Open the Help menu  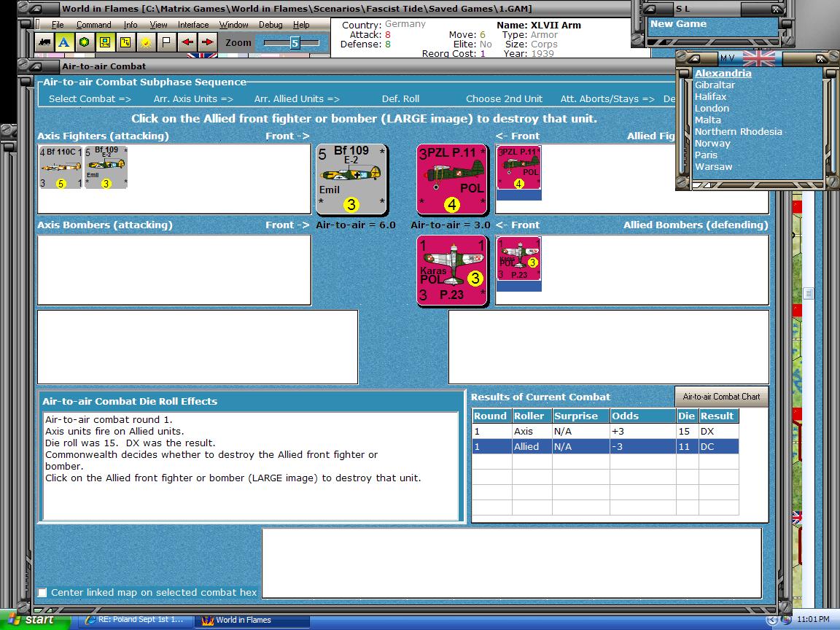[x=301, y=25]
